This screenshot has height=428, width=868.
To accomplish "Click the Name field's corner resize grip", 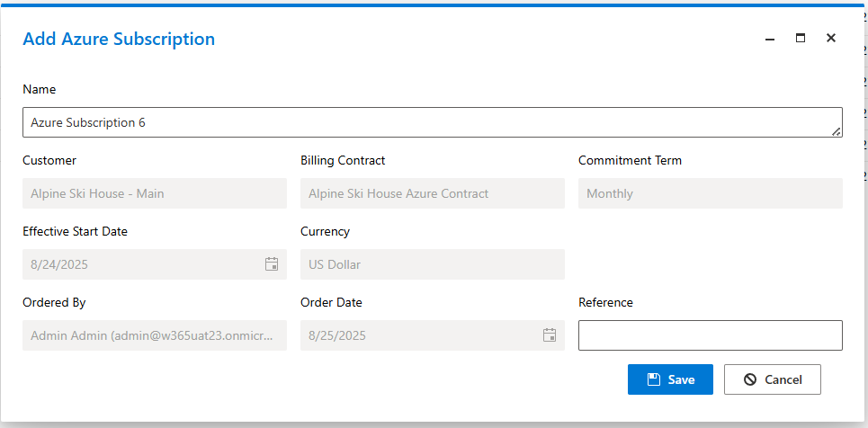I will coord(837,132).
